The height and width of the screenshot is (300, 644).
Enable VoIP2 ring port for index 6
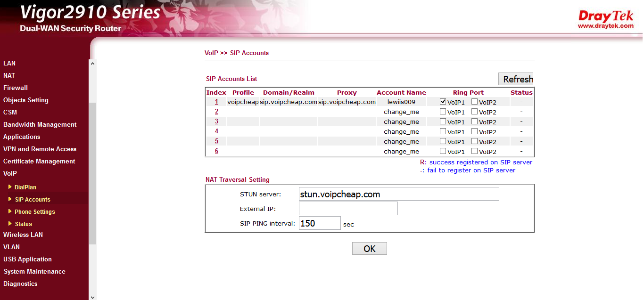[474, 151]
